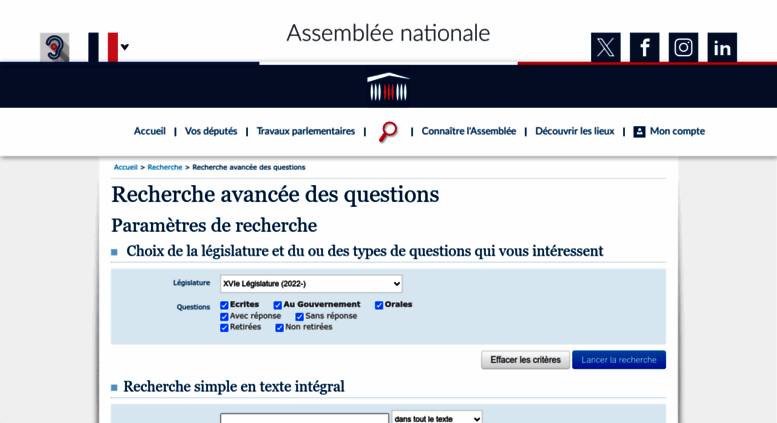
Task: Click the red magnifying glass search icon
Action: (388, 132)
